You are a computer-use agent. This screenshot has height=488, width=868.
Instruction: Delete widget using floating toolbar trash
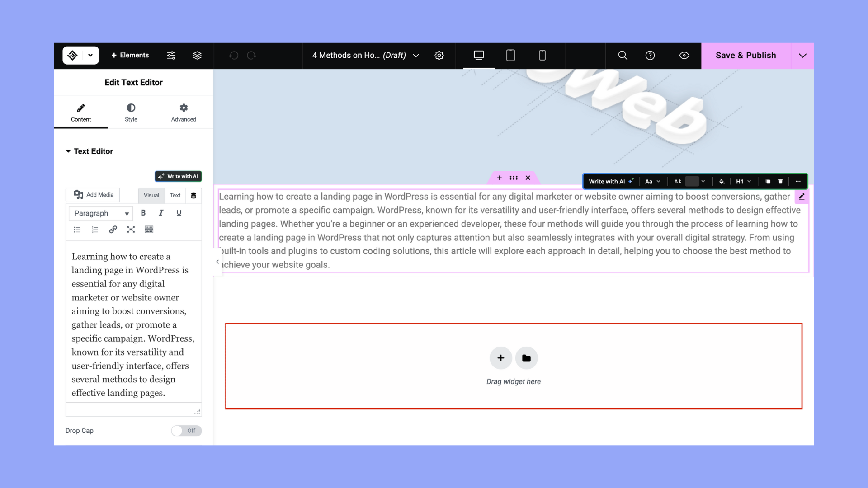coord(780,181)
